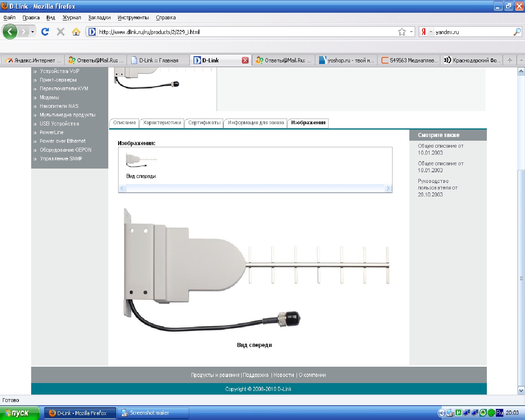The height and width of the screenshot is (420, 525).
Task: Open the address bar history dropdown
Action: coord(411,32)
